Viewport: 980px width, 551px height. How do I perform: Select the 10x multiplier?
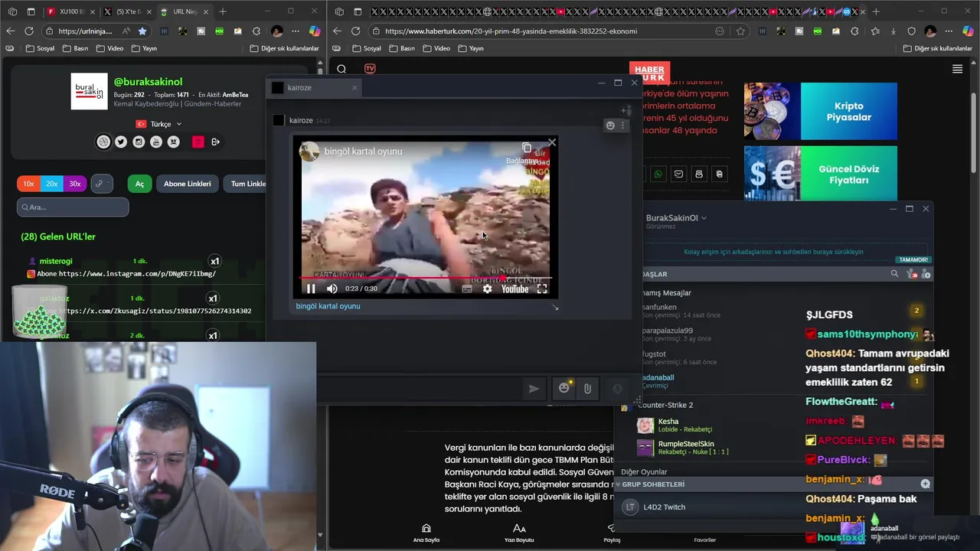point(28,184)
